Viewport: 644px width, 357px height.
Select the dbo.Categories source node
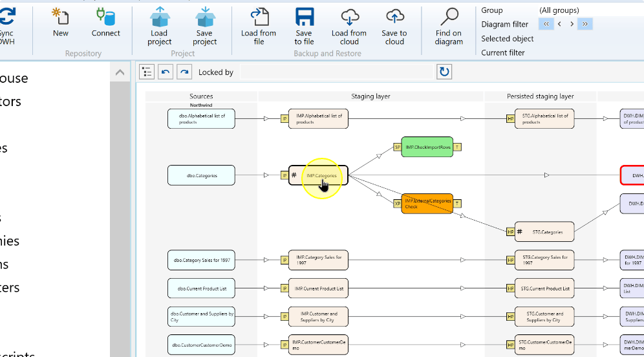point(201,175)
